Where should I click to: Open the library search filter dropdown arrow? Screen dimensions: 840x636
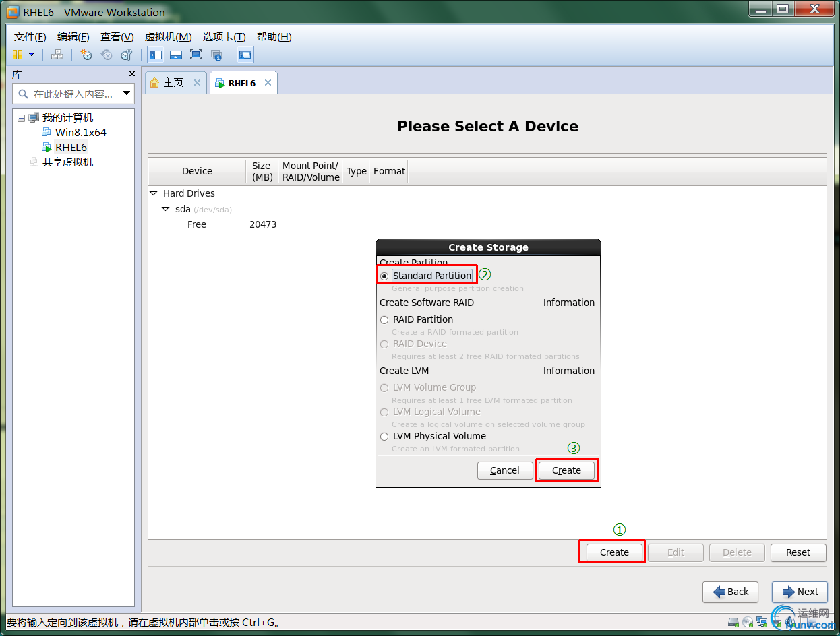(x=126, y=94)
